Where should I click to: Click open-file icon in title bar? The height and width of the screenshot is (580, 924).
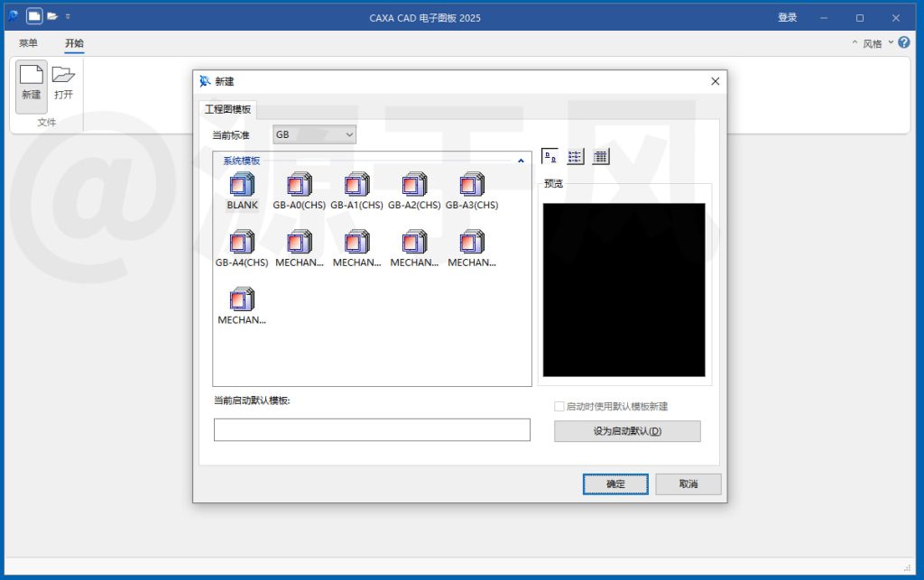coord(52,16)
